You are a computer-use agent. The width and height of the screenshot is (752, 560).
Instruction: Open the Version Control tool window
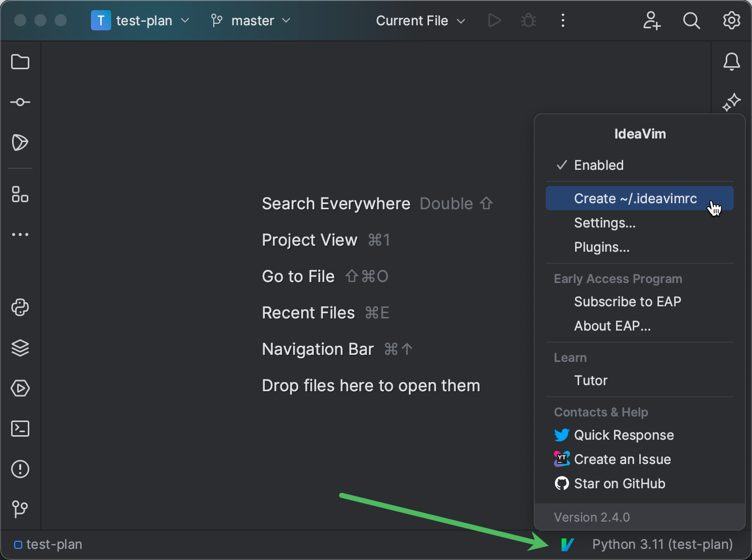[x=20, y=509]
